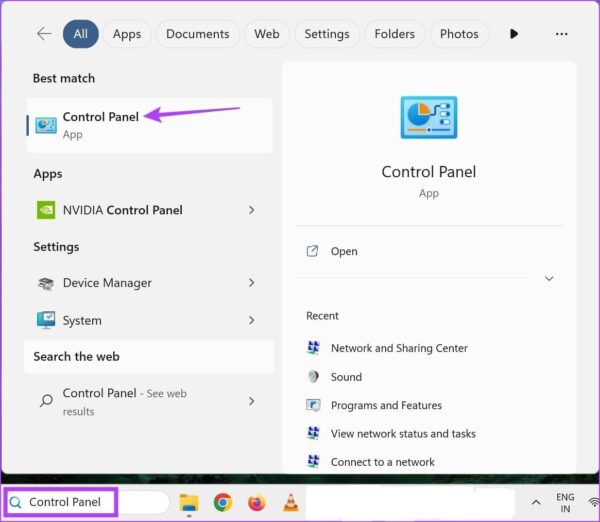Open the Sound recent item
The height and width of the screenshot is (522, 600).
(346, 377)
